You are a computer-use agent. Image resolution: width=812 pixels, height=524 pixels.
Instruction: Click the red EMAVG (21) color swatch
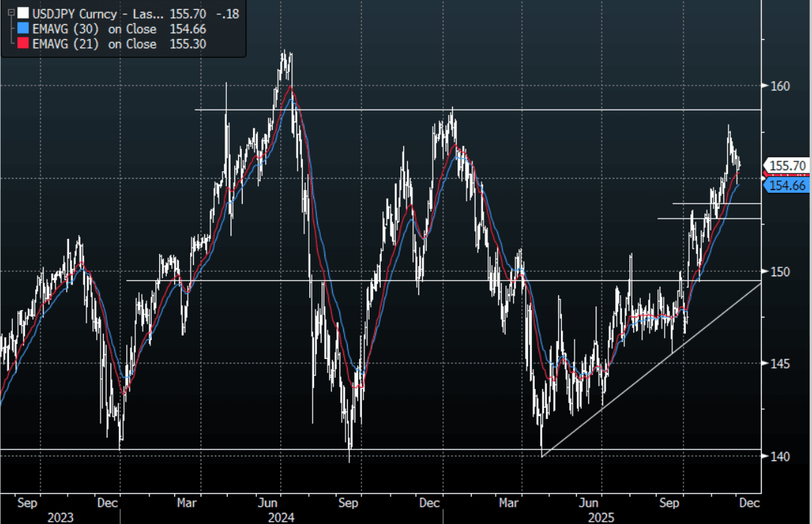click(x=23, y=44)
